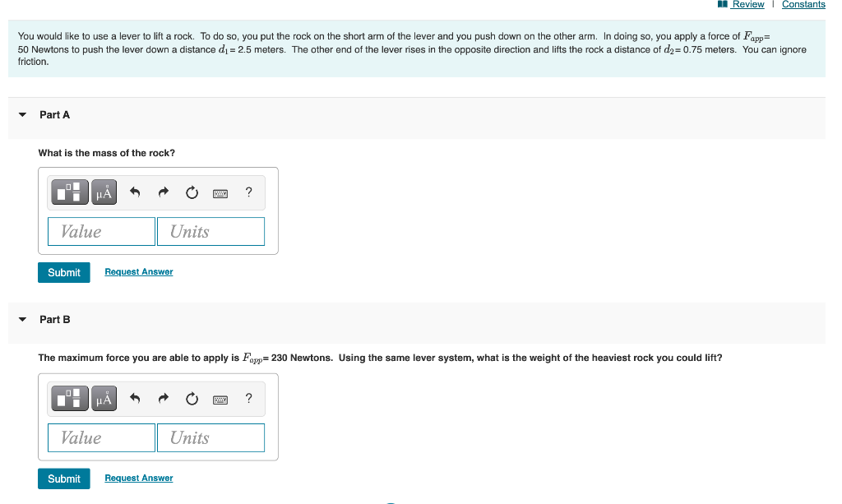
Task: Open the Constants page
Action: pos(803,4)
